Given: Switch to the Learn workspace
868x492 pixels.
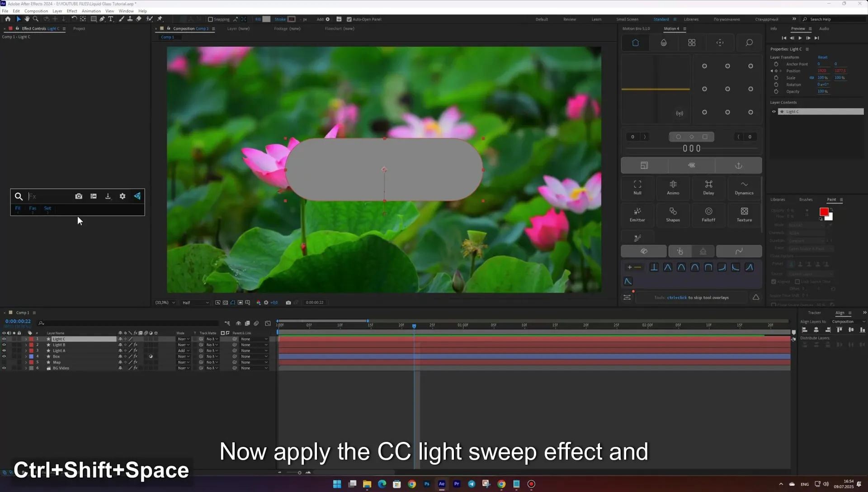Looking at the screenshot, I should pyautogui.click(x=596, y=19).
